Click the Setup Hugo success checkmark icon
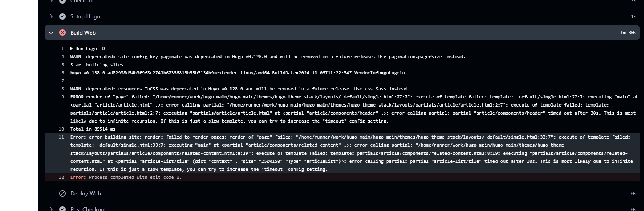The width and height of the screenshot is (644, 211). [x=62, y=16]
